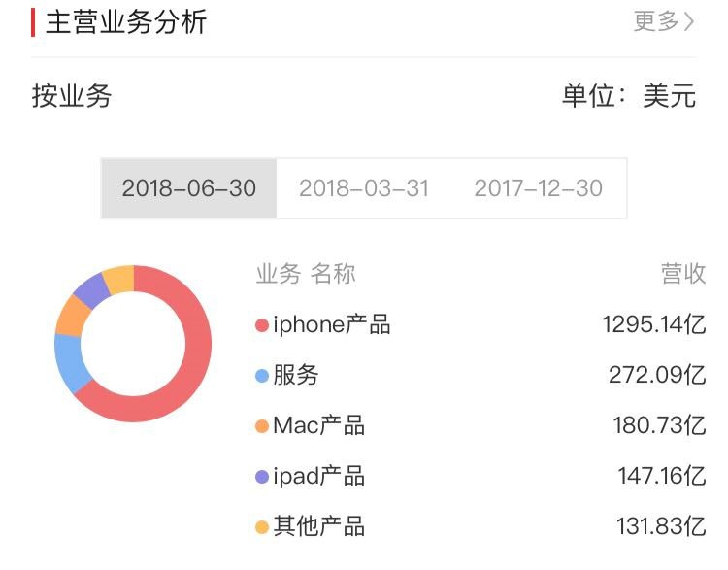Click the chevron arrow beside 更多

[x=689, y=21]
